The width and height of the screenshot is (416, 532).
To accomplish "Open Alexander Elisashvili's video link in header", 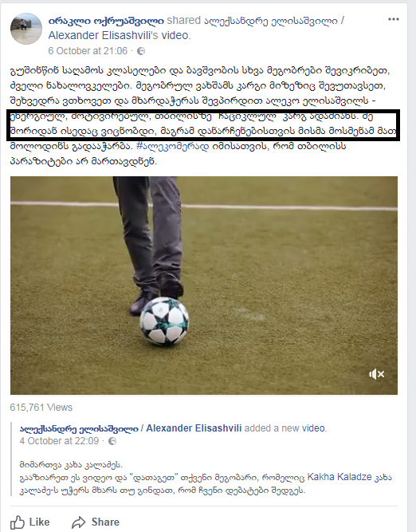I will [x=120, y=35].
